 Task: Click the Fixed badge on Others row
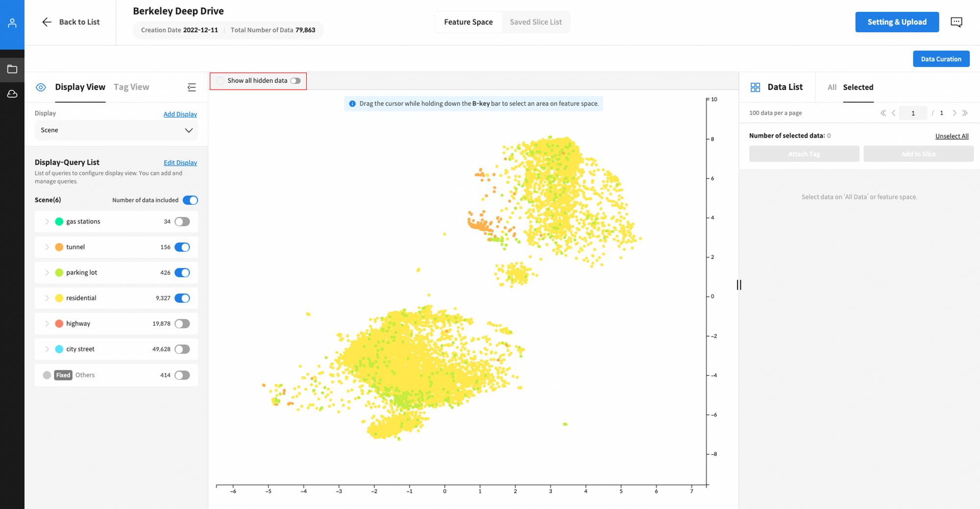(x=63, y=375)
